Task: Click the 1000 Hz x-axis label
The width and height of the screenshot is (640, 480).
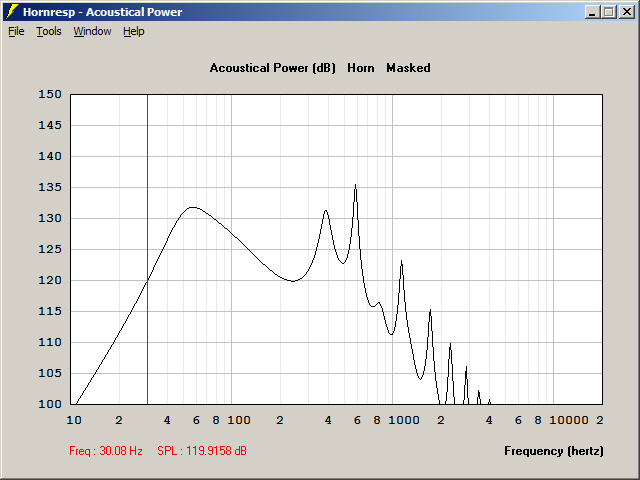Action: [404, 420]
